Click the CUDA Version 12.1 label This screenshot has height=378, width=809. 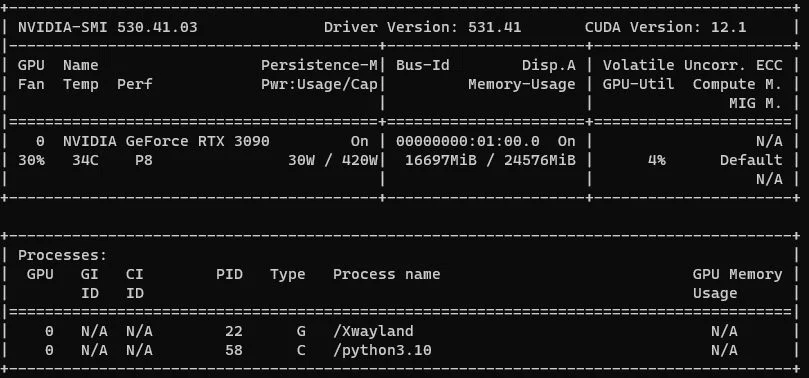(666, 27)
